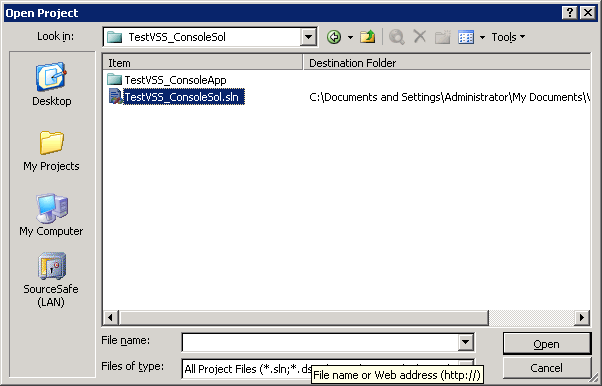602x386 pixels.
Task: Click Destination Folder column header
Action: click(447, 63)
